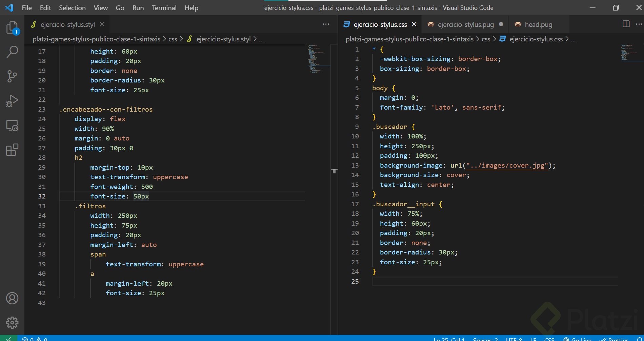Open the Terminal menu
Screen dimensions: 644x341
(x=164, y=8)
